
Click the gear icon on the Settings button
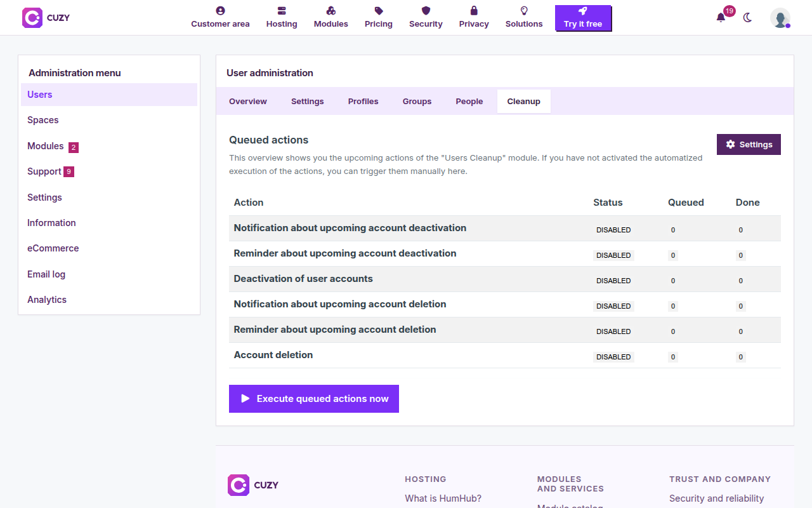point(731,144)
